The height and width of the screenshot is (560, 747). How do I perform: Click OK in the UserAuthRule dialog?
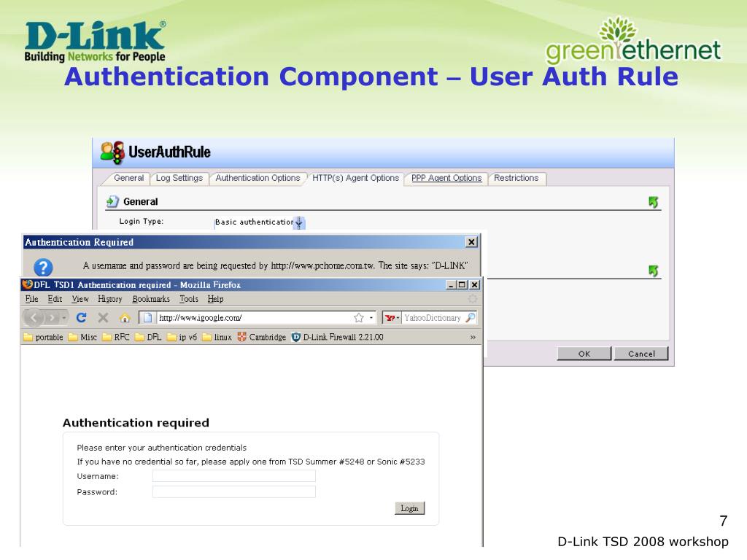click(584, 354)
